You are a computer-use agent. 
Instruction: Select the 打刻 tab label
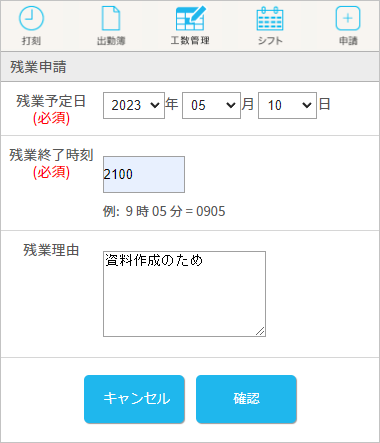(31, 41)
